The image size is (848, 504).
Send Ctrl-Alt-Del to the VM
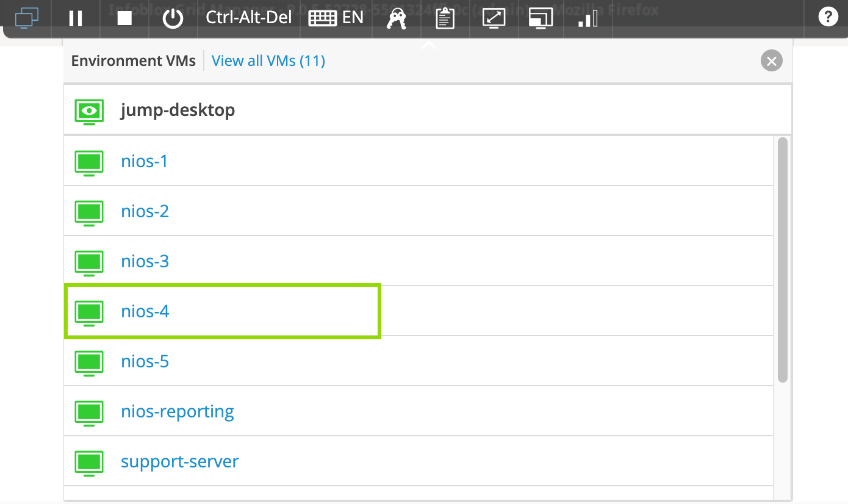249,18
